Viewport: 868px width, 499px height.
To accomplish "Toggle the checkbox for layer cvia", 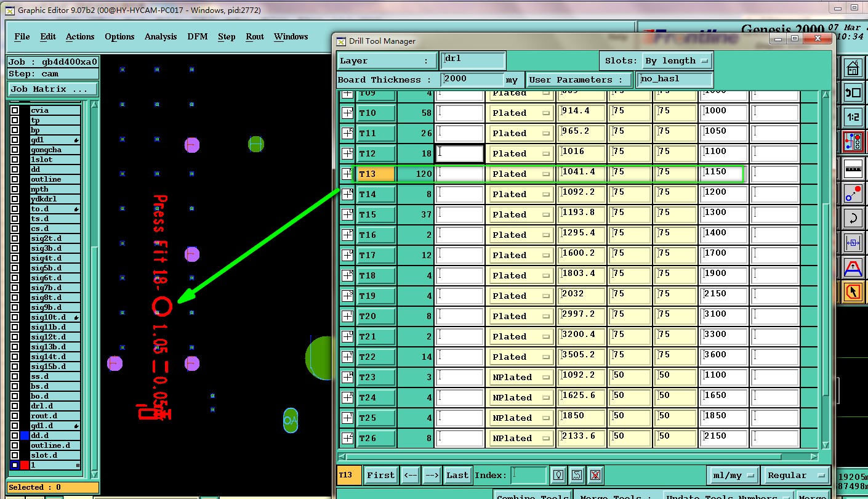I will (14, 111).
